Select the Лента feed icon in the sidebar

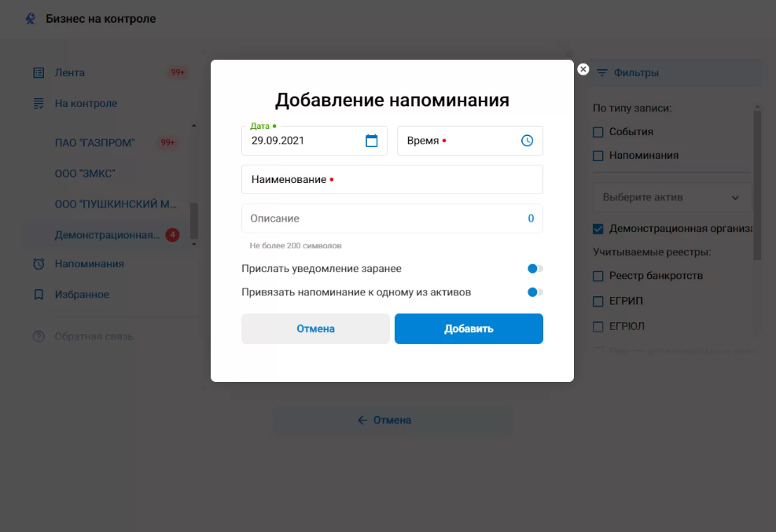pyautogui.click(x=37, y=72)
